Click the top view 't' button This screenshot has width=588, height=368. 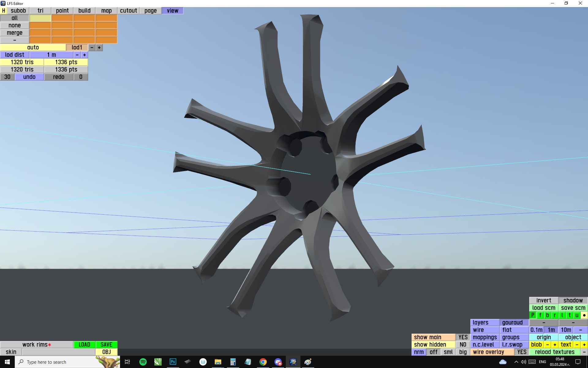(x=569, y=315)
